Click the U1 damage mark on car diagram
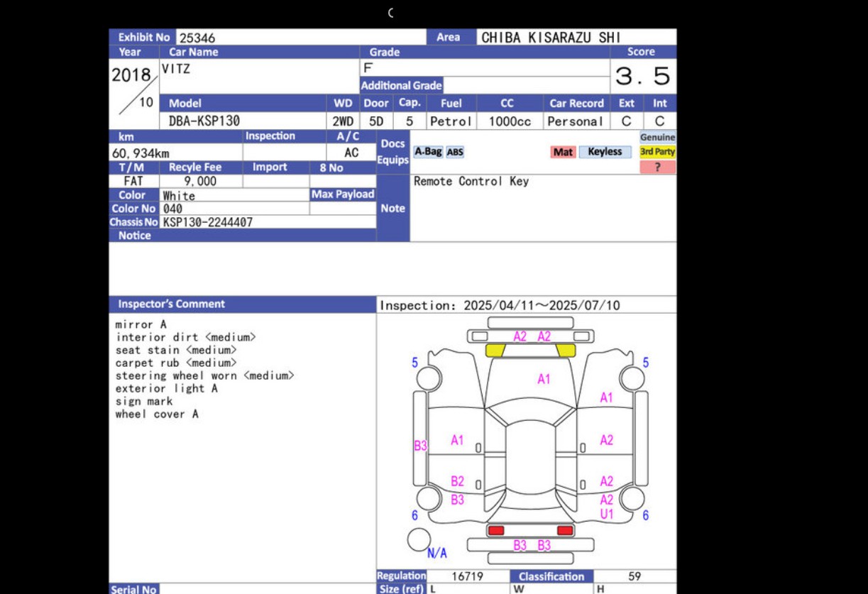This screenshot has width=868, height=594. click(x=607, y=513)
